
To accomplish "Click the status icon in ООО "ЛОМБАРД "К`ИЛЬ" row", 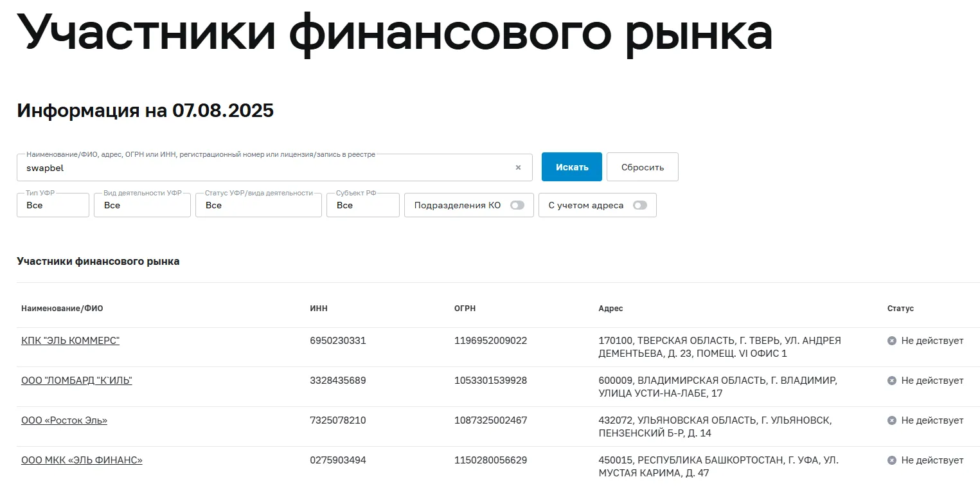I will pyautogui.click(x=892, y=381).
